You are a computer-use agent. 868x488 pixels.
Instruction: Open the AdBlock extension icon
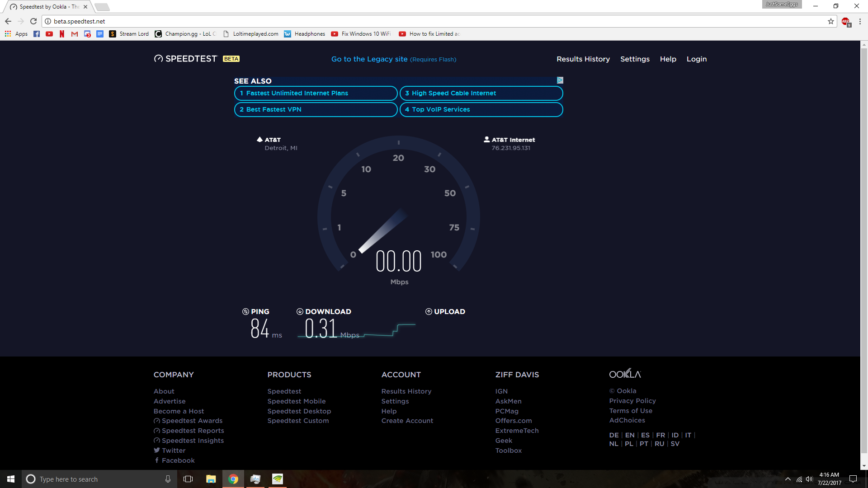pos(846,22)
